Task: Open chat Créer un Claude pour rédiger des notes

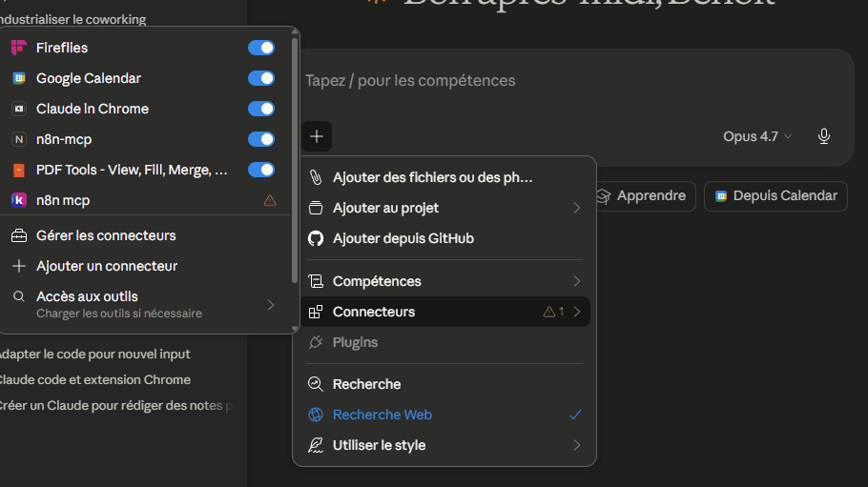Action: coord(115,406)
